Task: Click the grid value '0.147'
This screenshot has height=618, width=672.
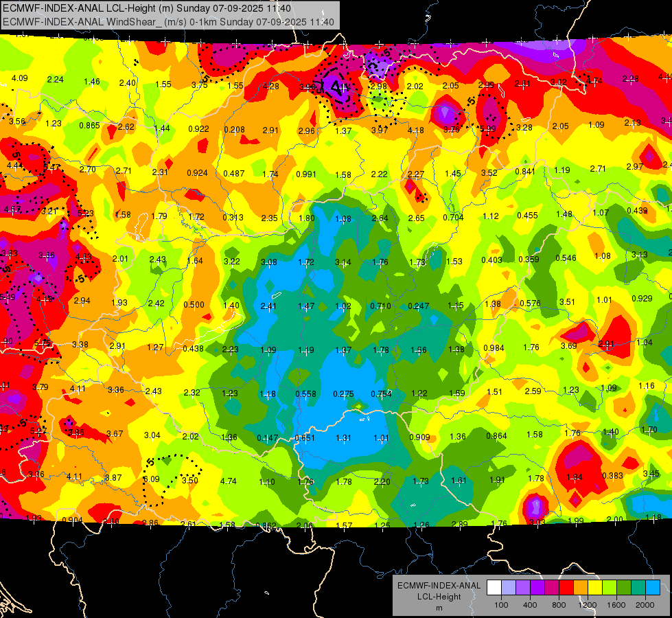Action: [x=268, y=438]
